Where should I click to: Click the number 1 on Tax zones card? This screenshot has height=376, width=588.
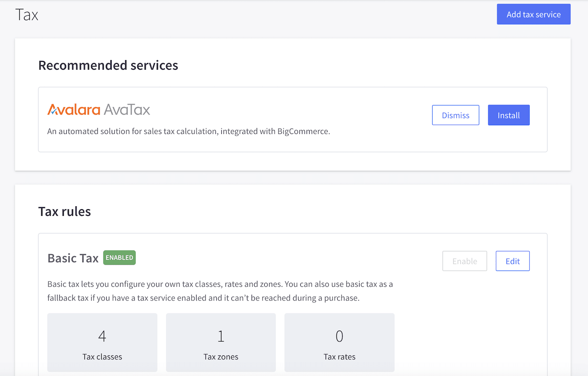[x=220, y=336]
